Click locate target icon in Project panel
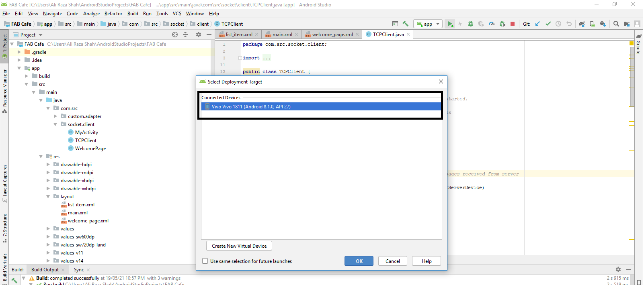644x285 pixels. click(x=175, y=35)
